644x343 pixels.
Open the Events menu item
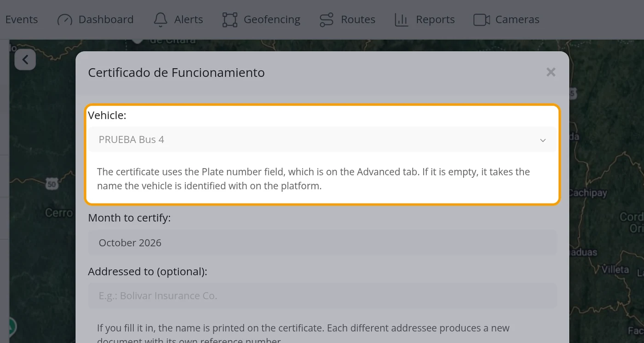[22, 20]
